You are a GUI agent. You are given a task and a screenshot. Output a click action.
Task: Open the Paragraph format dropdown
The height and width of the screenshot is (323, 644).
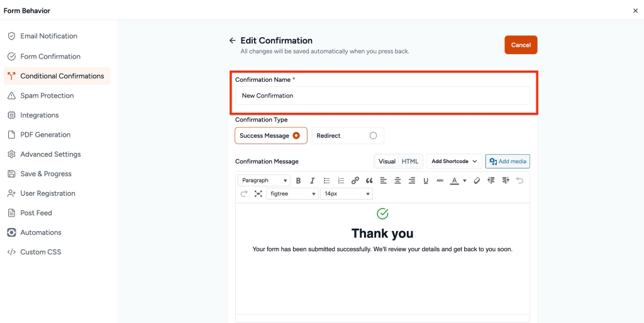[x=264, y=181]
